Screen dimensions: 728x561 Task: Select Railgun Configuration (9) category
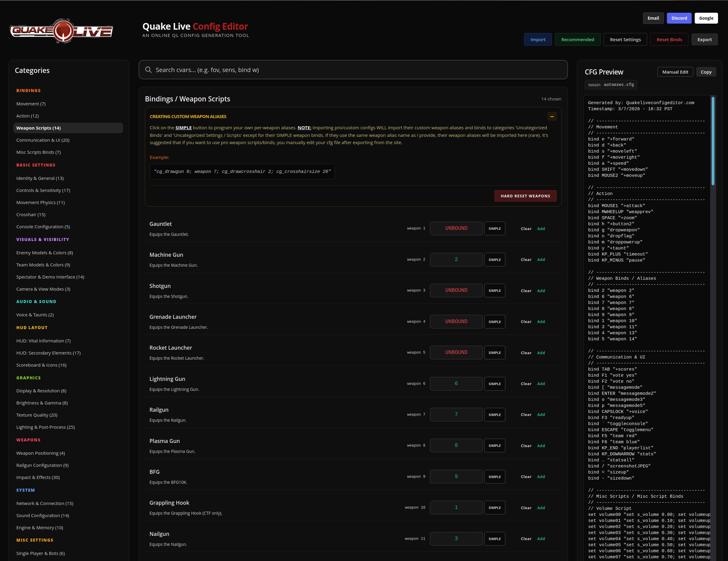point(42,465)
